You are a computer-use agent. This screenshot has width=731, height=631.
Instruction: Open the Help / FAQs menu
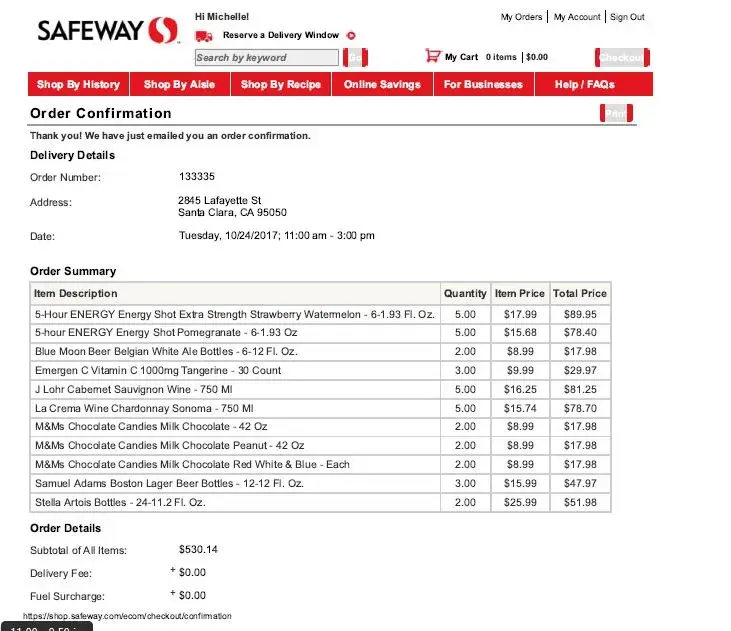point(593,84)
